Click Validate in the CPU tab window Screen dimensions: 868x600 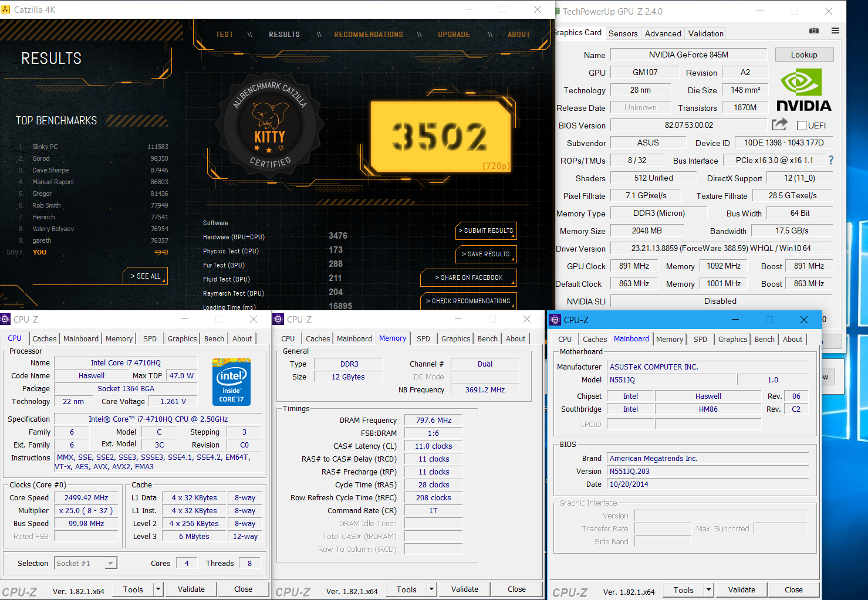point(191,589)
